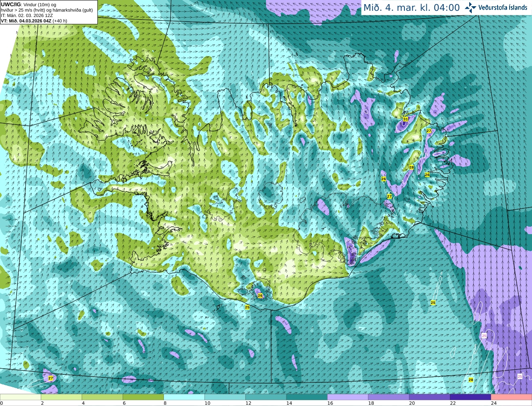Click the Veðurstofa Íslands logo icon

pos(470,7)
